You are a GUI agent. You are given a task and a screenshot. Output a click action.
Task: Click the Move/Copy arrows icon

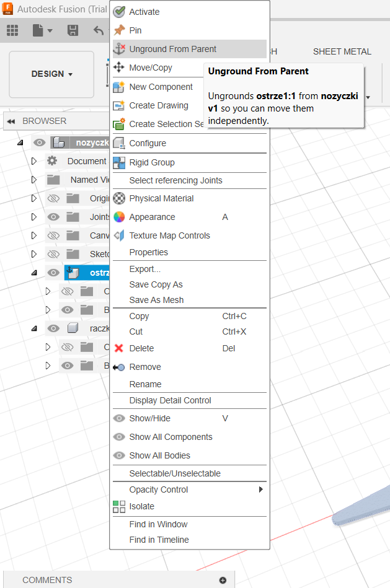tap(119, 68)
